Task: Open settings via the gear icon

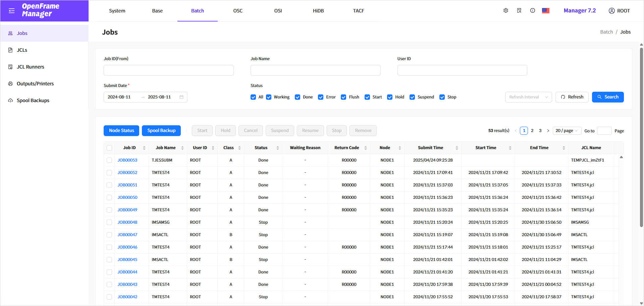Action: point(506,11)
